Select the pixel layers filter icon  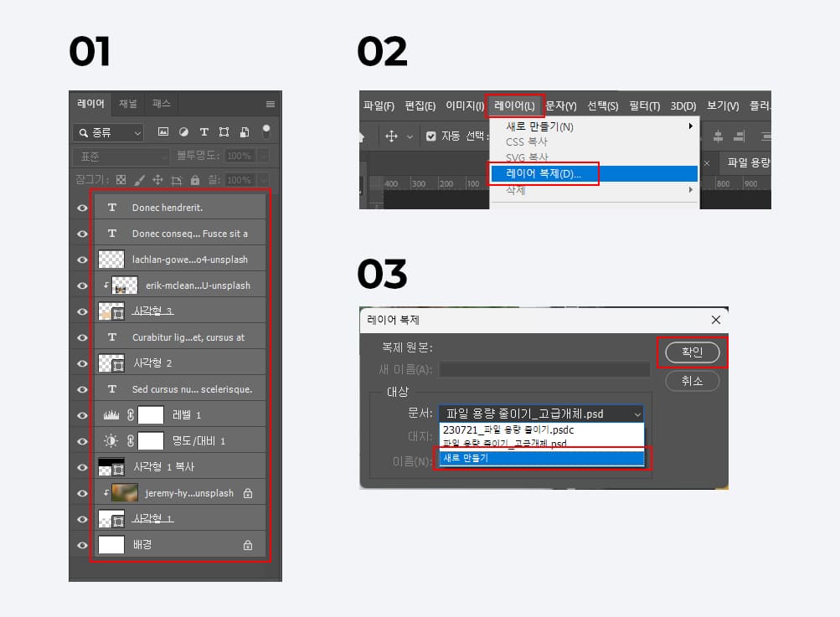(164, 132)
